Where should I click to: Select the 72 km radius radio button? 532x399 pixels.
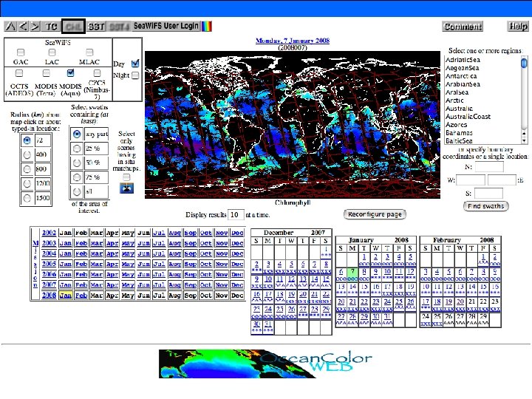click(x=27, y=140)
